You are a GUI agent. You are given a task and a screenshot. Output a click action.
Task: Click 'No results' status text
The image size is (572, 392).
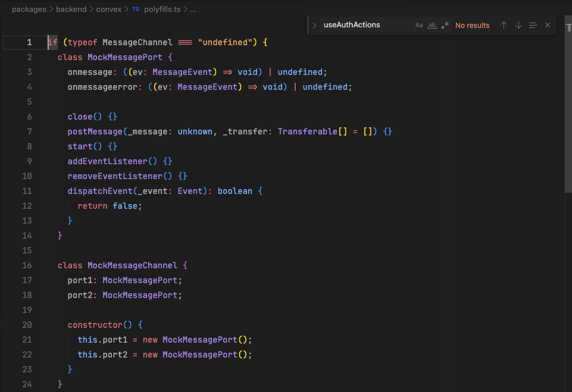473,26
